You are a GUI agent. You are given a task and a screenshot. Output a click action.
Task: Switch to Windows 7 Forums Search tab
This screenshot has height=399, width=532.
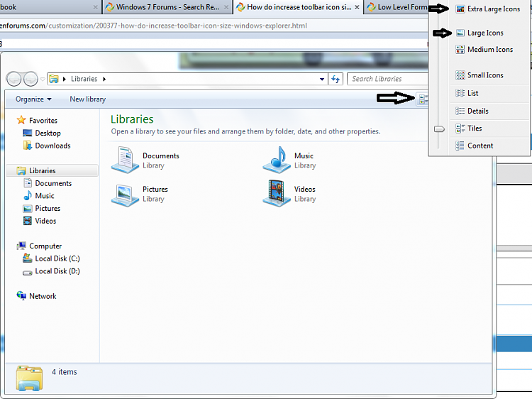point(167,7)
